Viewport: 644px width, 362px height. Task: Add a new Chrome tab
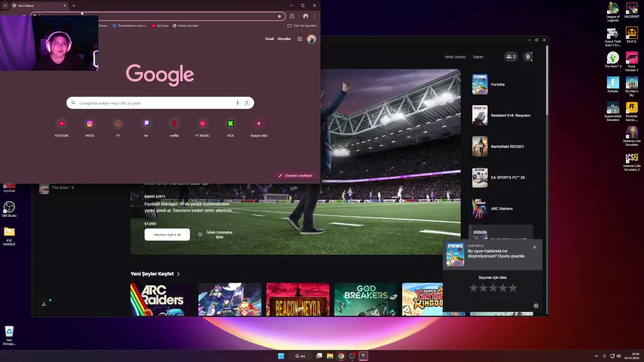pyautogui.click(x=73, y=6)
